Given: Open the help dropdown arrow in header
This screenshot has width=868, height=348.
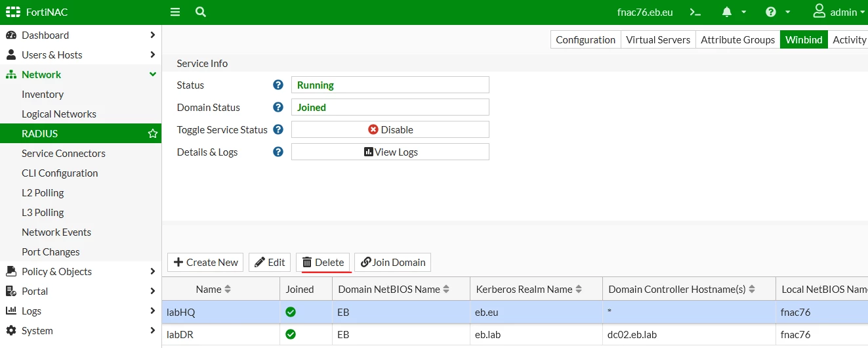Looking at the screenshot, I should [787, 12].
